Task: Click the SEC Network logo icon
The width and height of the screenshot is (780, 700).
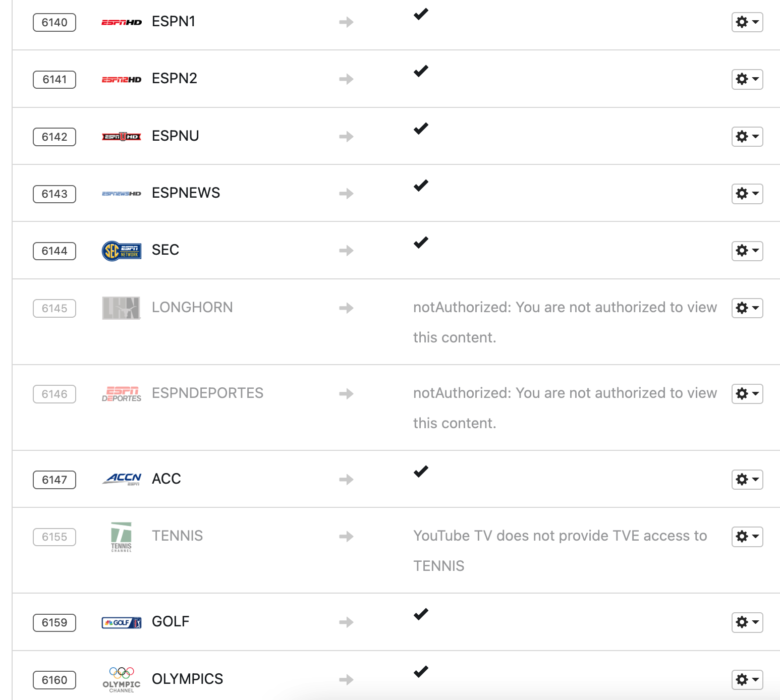Action: (122, 251)
